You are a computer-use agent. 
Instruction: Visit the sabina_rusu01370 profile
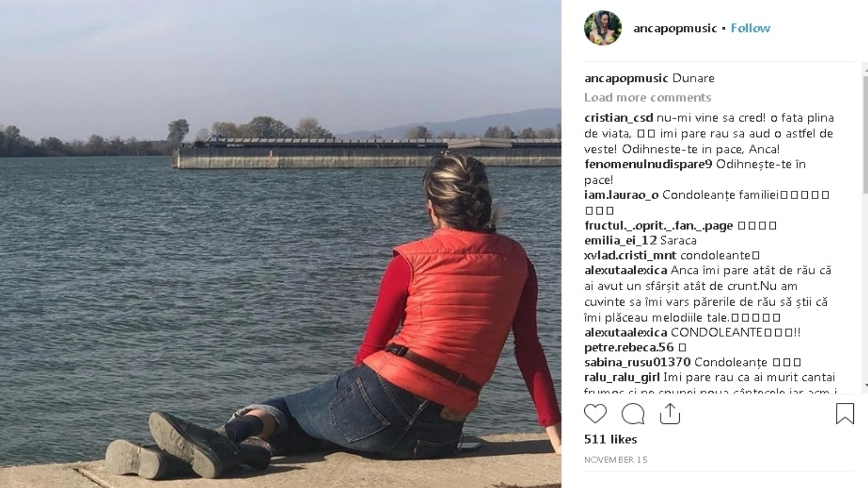[x=637, y=362]
